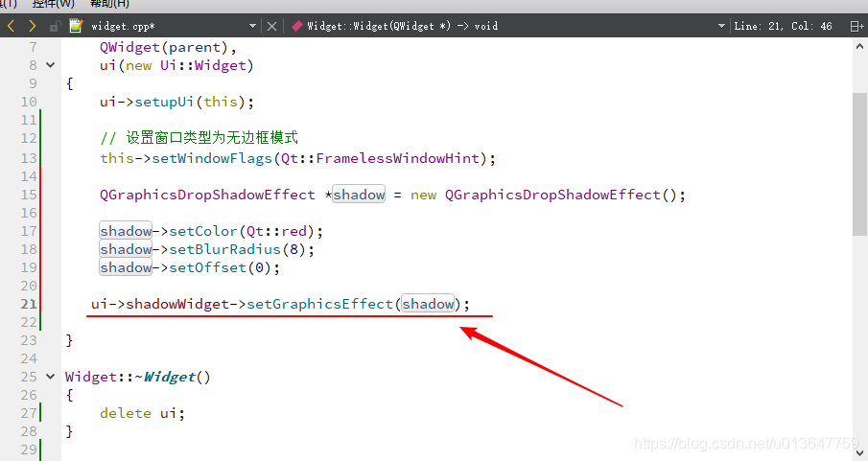Click the Qt::red argument on line 17
This screenshot has height=461, width=868.
click(x=276, y=231)
